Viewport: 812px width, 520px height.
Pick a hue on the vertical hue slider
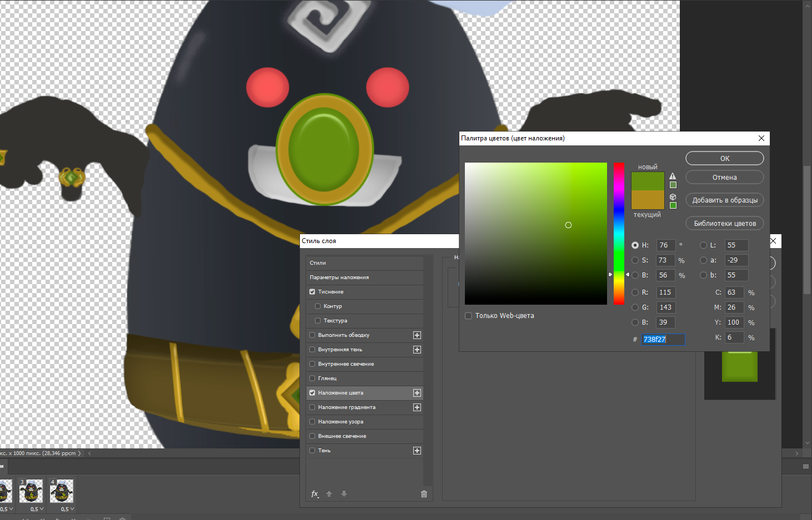click(x=619, y=234)
